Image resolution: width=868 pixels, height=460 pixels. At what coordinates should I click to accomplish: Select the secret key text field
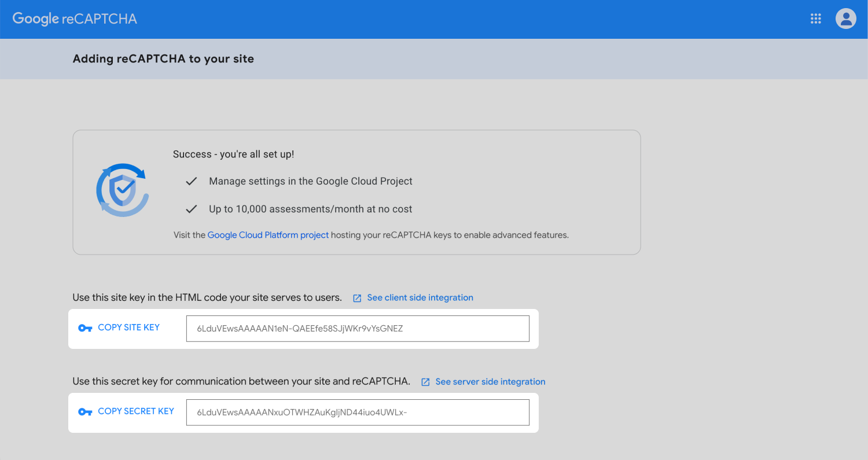(358, 412)
